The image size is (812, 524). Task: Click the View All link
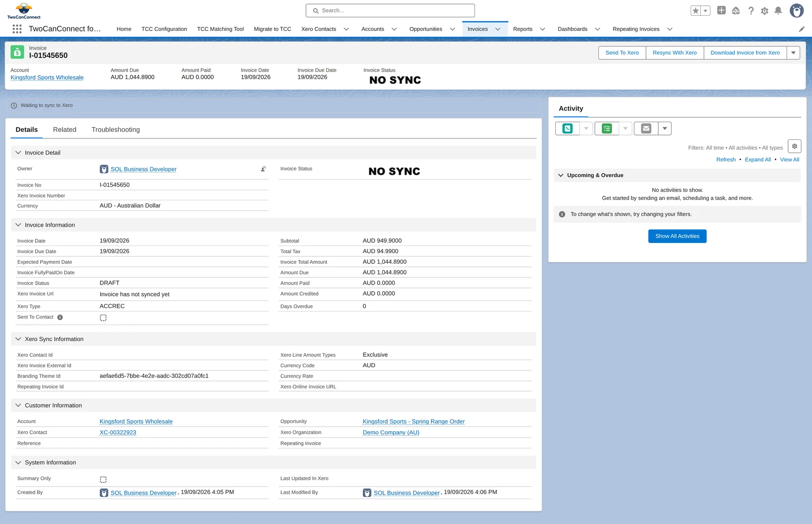[x=789, y=160]
